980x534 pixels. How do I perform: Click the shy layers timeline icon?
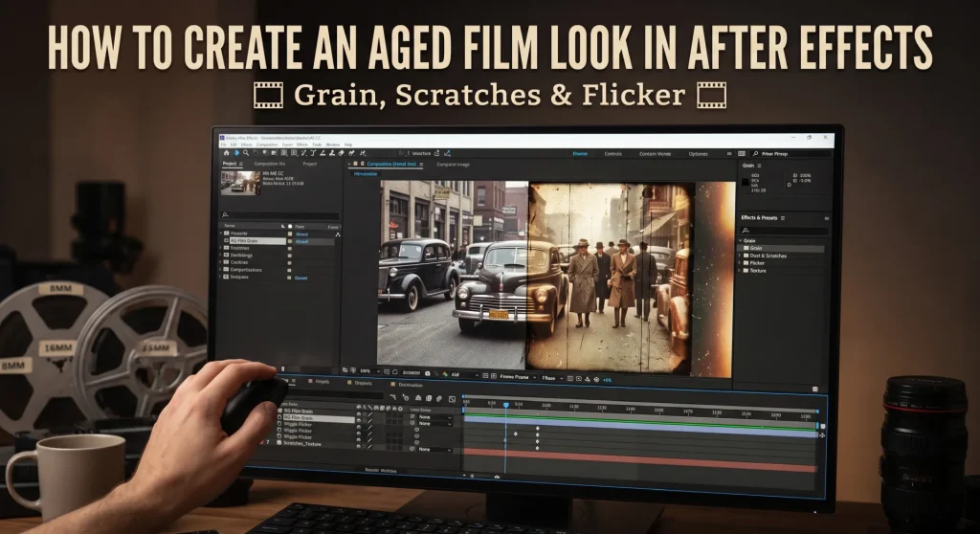pos(418,398)
